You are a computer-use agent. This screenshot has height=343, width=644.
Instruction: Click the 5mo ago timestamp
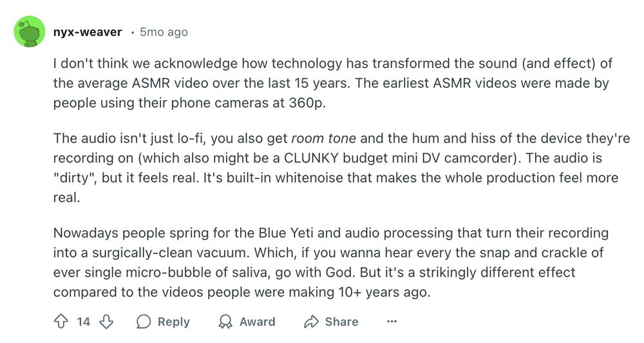pyautogui.click(x=164, y=32)
